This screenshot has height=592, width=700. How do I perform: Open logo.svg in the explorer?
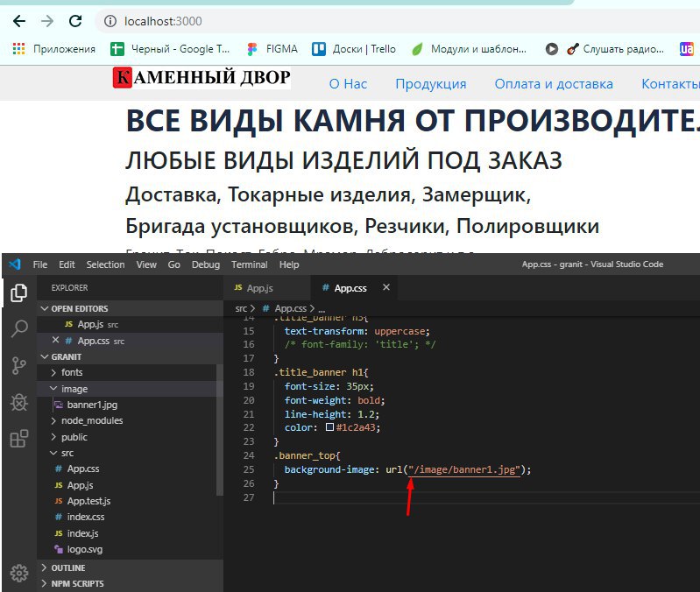pyautogui.click(x=127, y=549)
